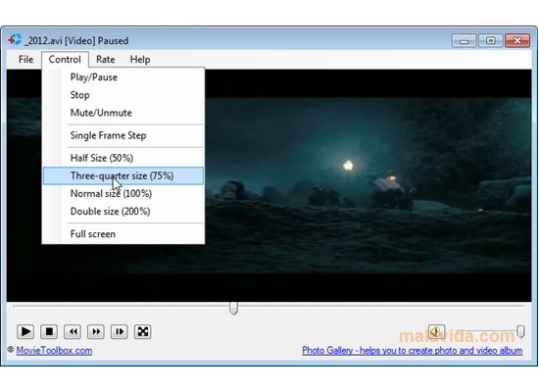Click the Play button in playback controls
Screen dimensions: 539x392
click(x=25, y=332)
